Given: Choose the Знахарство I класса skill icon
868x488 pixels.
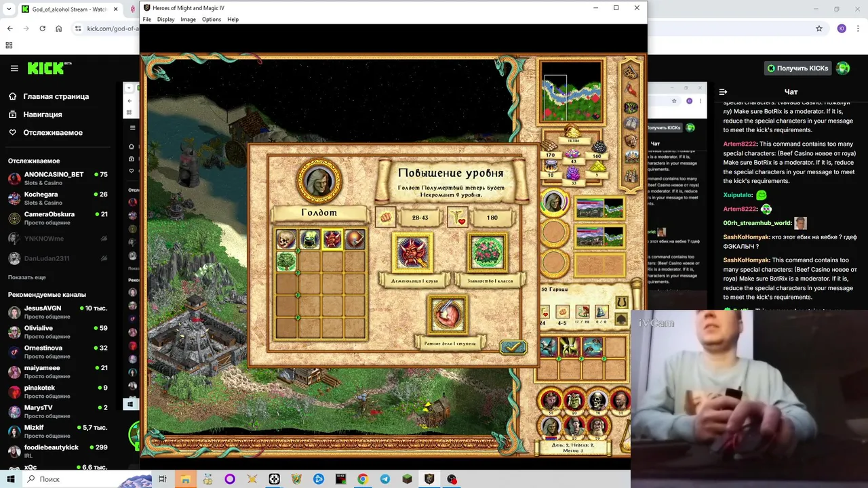Looking at the screenshot, I should (487, 251).
